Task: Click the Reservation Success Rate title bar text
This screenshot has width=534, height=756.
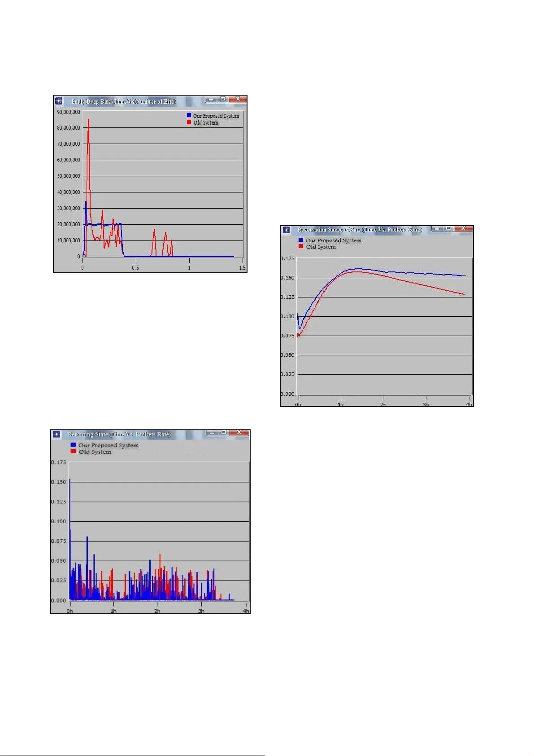Action: pyautogui.click(x=360, y=230)
